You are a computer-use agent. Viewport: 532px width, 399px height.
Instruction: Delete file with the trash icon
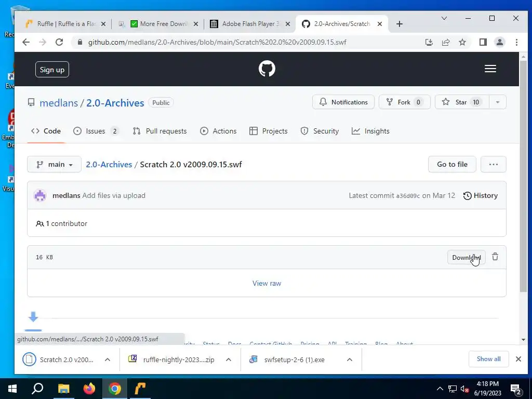[x=495, y=257]
